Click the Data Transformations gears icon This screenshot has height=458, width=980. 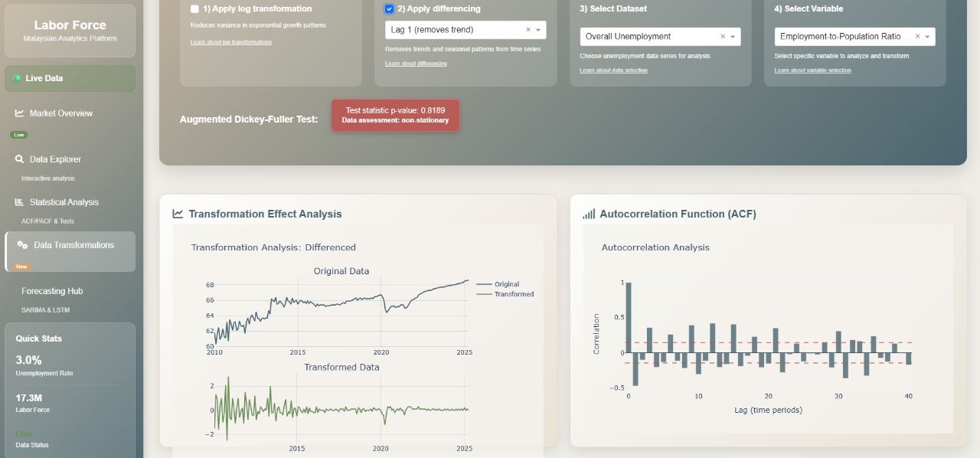tap(22, 245)
